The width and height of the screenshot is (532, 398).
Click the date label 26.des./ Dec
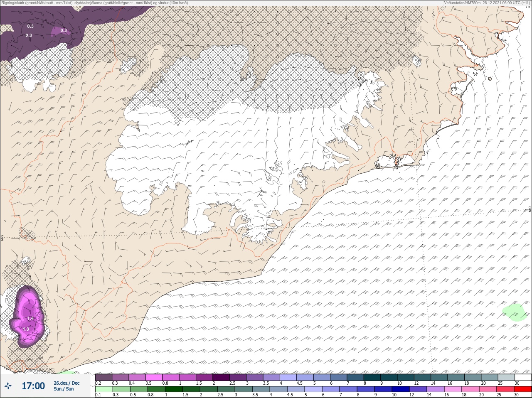[x=66, y=383]
